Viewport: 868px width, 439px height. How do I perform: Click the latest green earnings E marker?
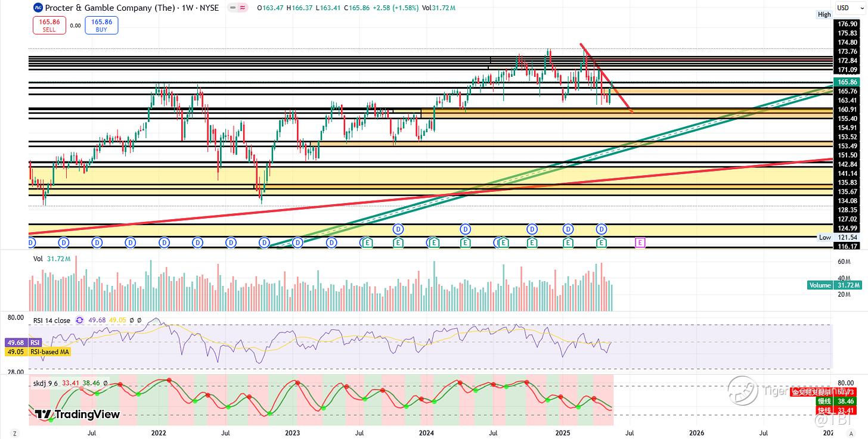coord(602,242)
